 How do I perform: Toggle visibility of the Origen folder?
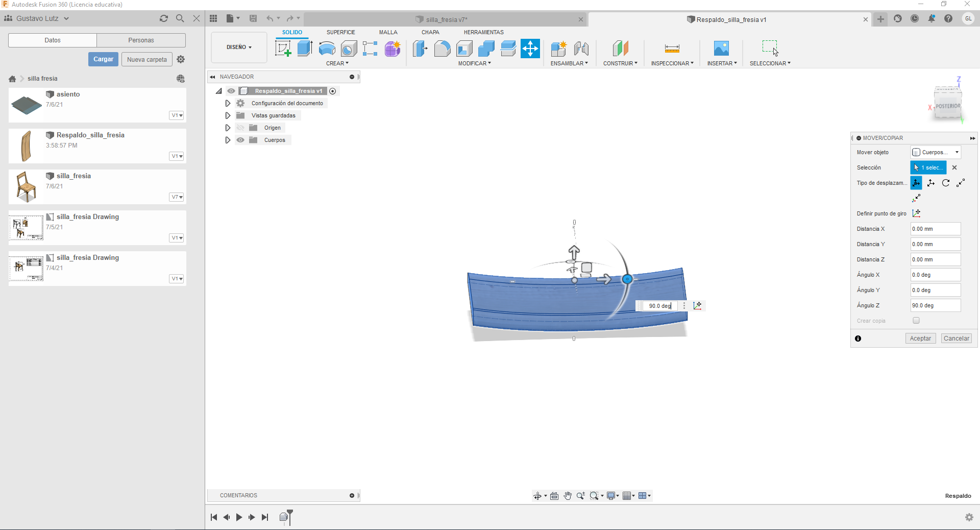(240, 128)
